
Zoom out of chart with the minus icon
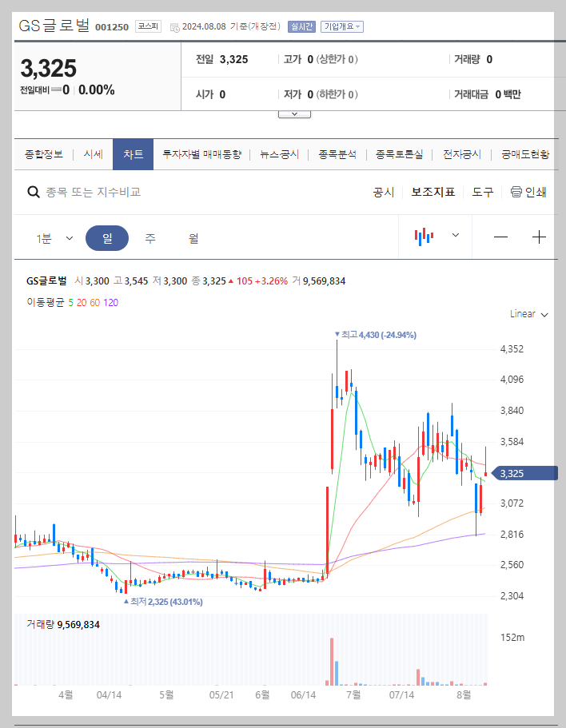pos(502,237)
